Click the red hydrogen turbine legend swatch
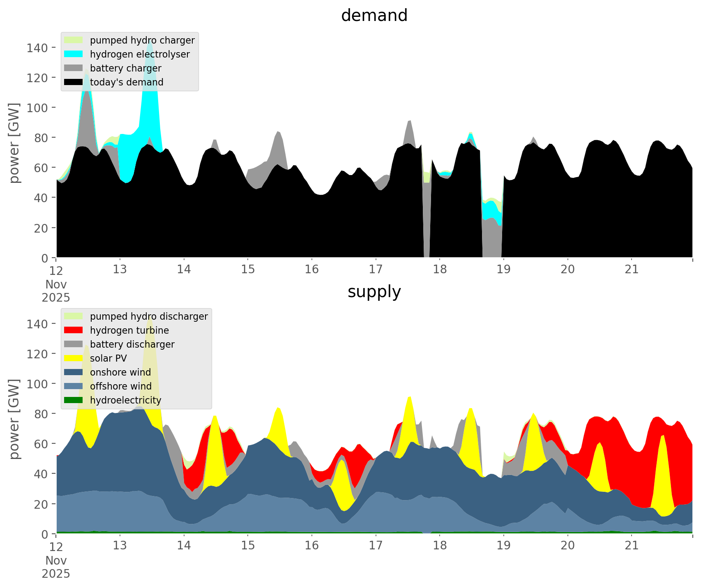This screenshot has height=588, width=701. (x=74, y=330)
